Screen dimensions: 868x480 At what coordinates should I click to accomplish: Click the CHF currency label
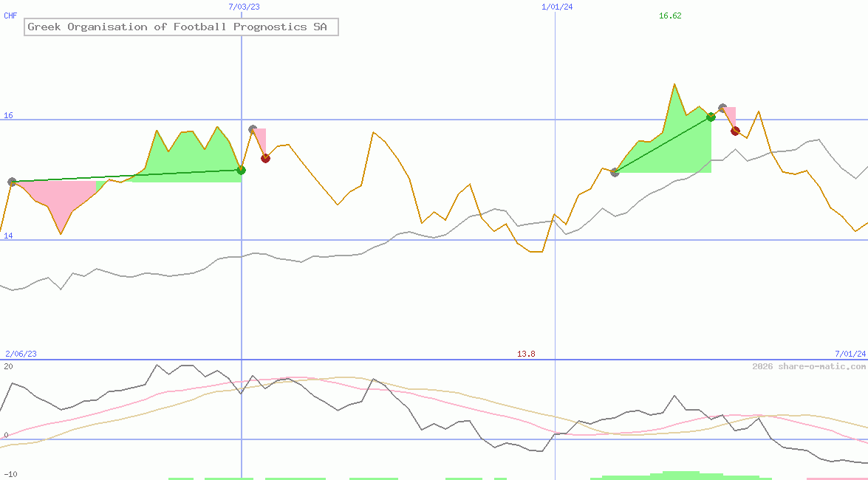[10, 16]
